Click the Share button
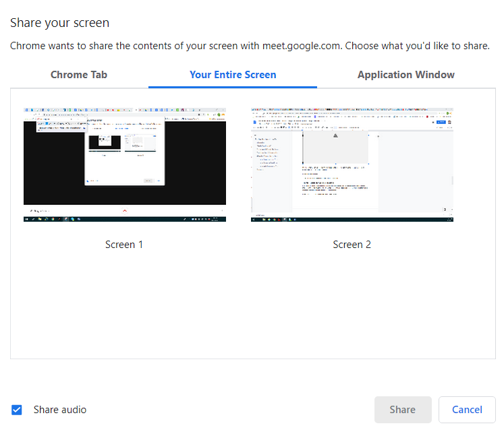 [x=403, y=410]
